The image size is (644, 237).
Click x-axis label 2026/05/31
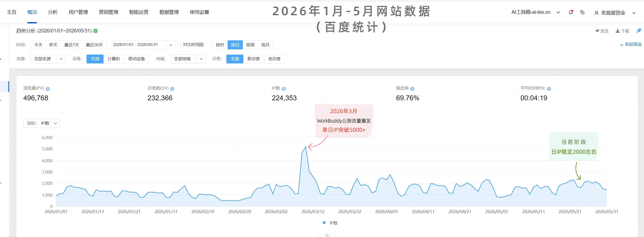point(607,211)
